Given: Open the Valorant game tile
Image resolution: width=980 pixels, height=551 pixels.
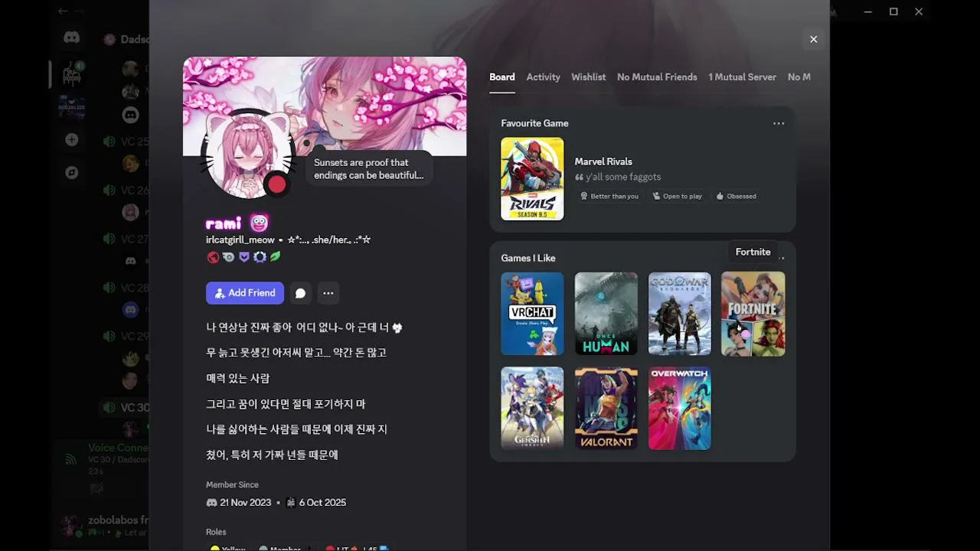Looking at the screenshot, I should (606, 408).
